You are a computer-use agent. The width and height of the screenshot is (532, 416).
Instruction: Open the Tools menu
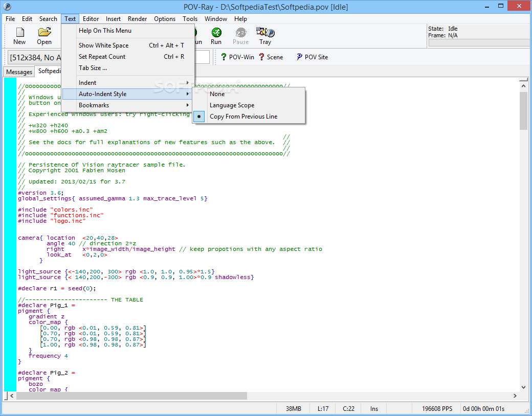pos(190,18)
